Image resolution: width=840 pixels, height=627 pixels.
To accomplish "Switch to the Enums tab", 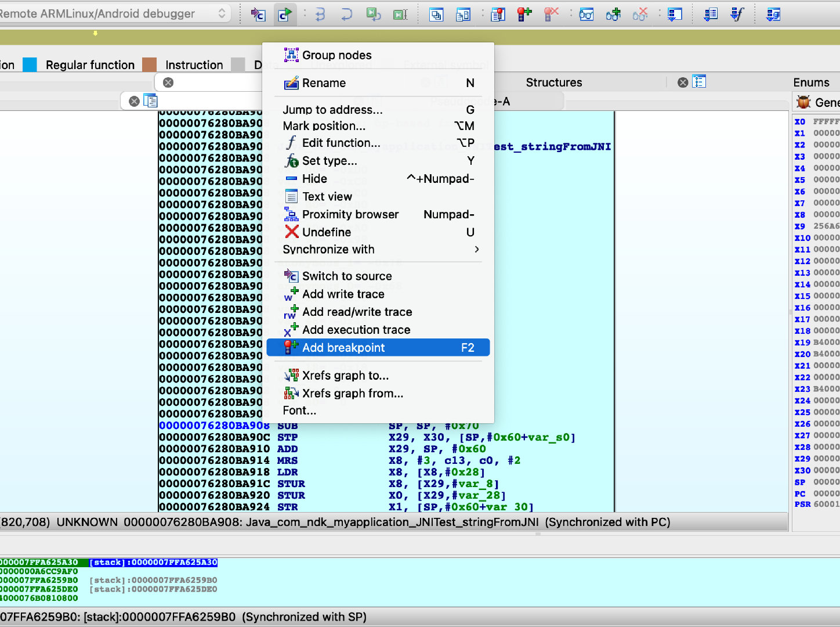I will click(811, 82).
